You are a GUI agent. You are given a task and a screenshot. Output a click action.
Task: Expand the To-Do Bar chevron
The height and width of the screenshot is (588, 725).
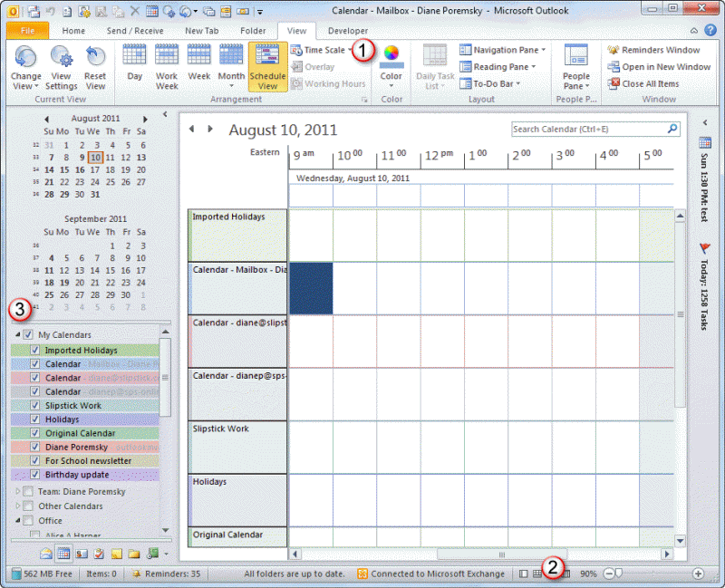[705, 123]
